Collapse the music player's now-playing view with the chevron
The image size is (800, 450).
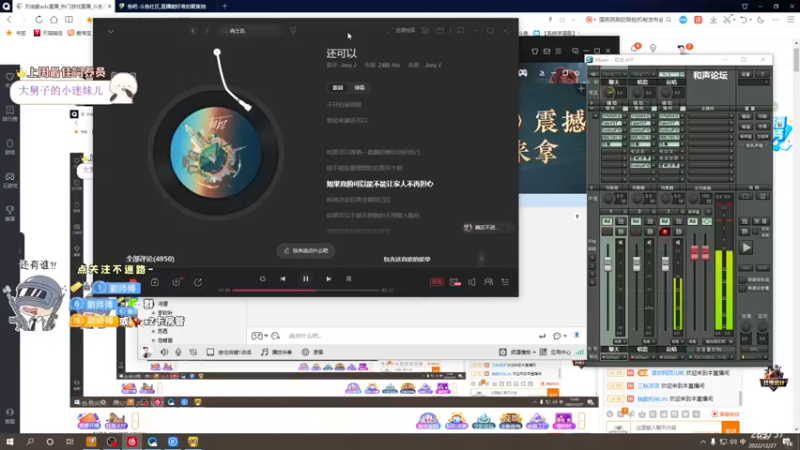point(111,31)
